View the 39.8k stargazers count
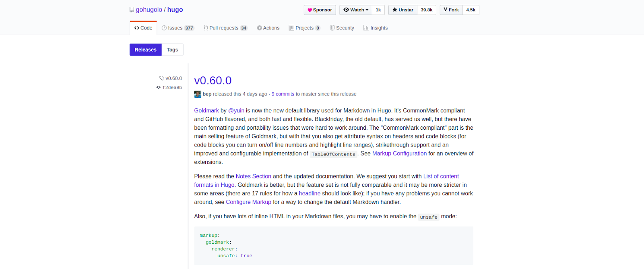The height and width of the screenshot is (269, 644). (x=427, y=10)
